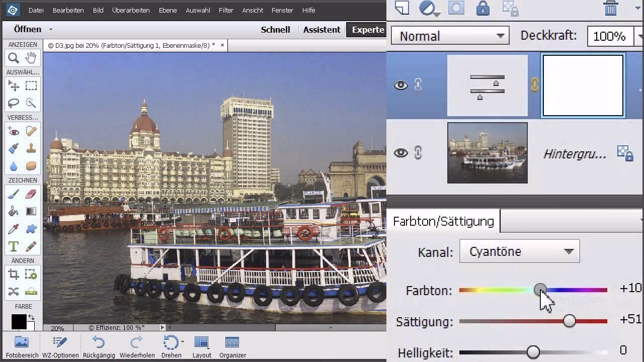
Task: Toggle visibility of the adjustment layer
Action: (401, 85)
